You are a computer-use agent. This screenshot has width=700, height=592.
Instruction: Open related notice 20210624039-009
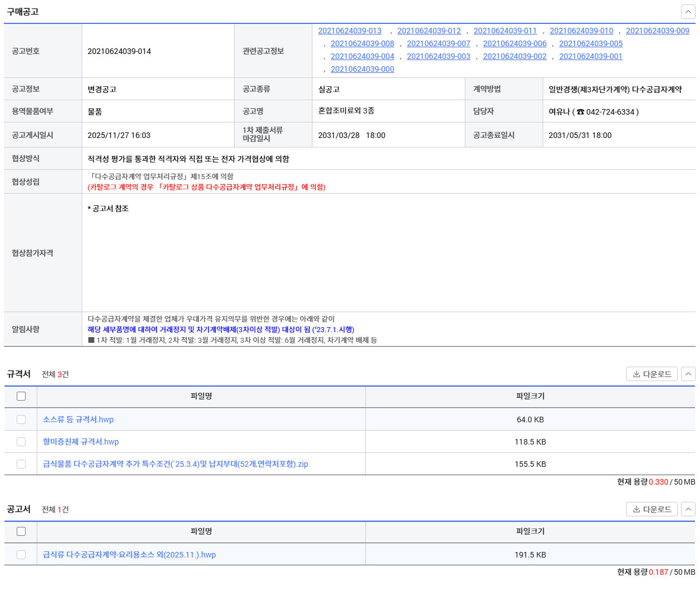(x=657, y=31)
